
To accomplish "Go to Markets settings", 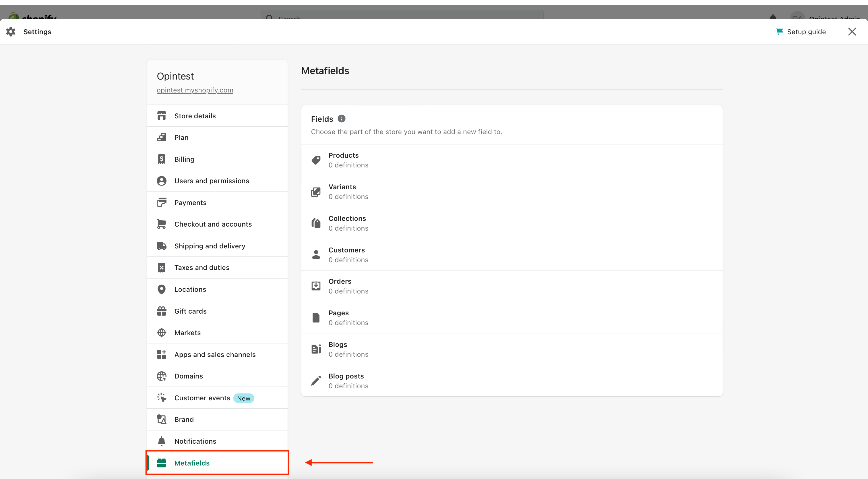I will click(x=217, y=332).
